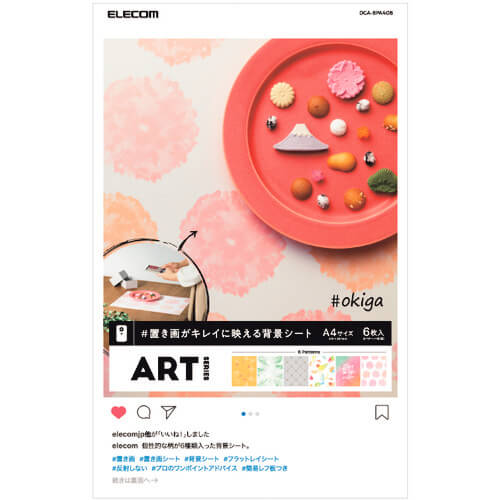Open comments with the speech bubble icon
Viewport: 500px width, 500px height.
pos(144,412)
